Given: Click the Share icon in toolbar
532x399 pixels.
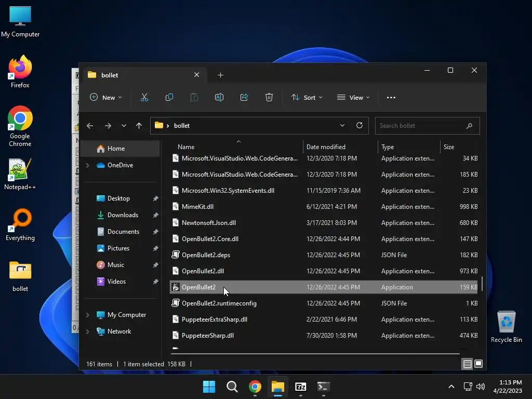Looking at the screenshot, I should 244,97.
